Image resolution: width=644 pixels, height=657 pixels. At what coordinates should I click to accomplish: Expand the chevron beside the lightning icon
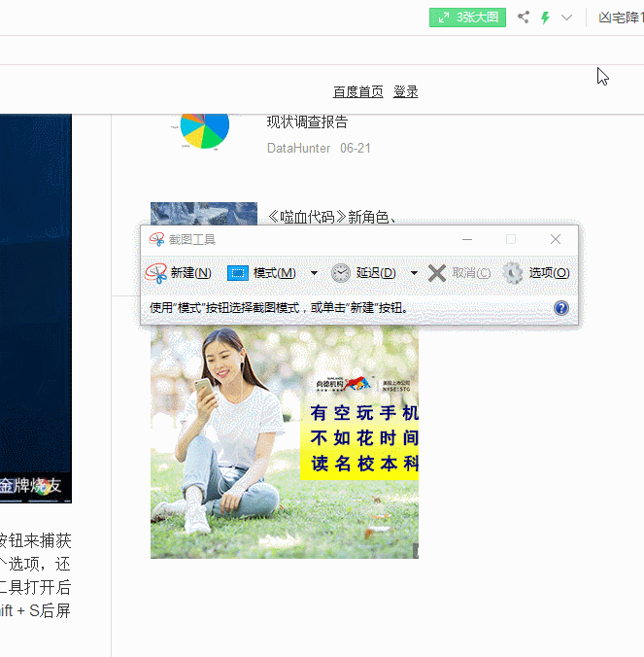click(567, 17)
